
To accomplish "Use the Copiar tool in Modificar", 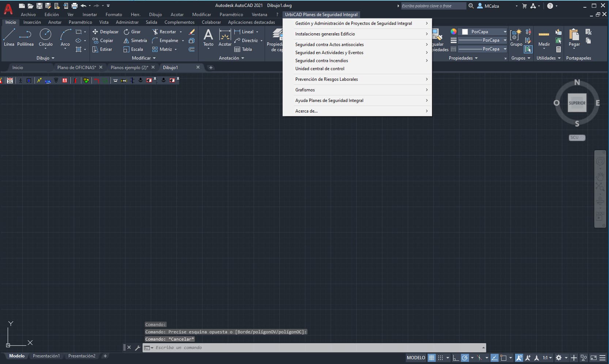I will point(103,41).
